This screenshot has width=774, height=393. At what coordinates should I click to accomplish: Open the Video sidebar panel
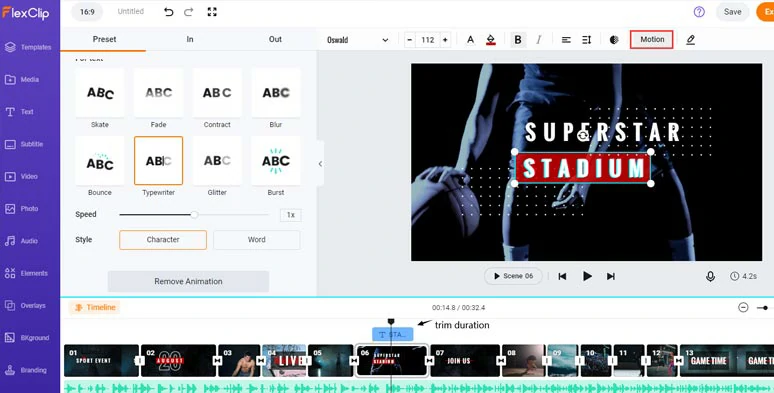(x=22, y=176)
